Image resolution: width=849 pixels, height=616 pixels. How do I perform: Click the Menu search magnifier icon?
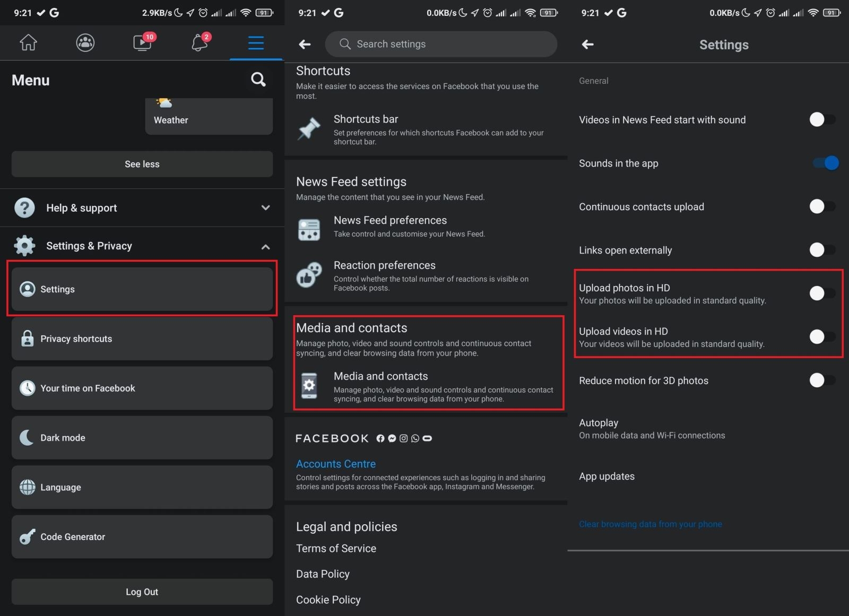pos(258,80)
